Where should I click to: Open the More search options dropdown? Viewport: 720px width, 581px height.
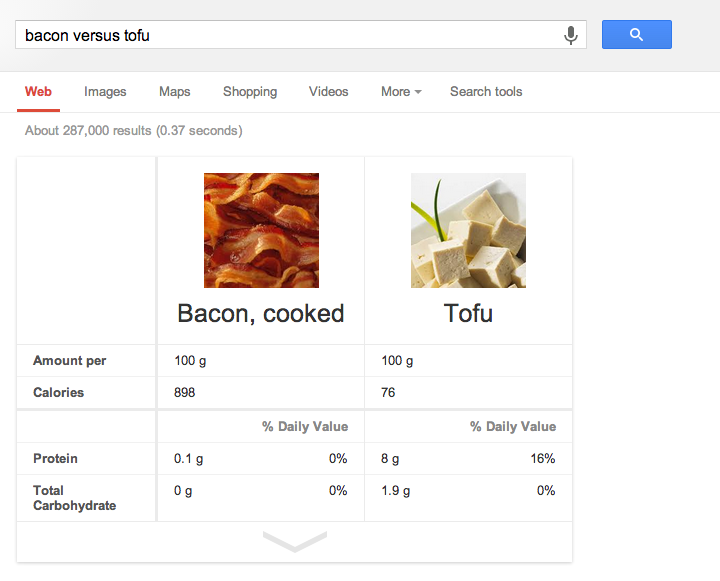coord(400,92)
